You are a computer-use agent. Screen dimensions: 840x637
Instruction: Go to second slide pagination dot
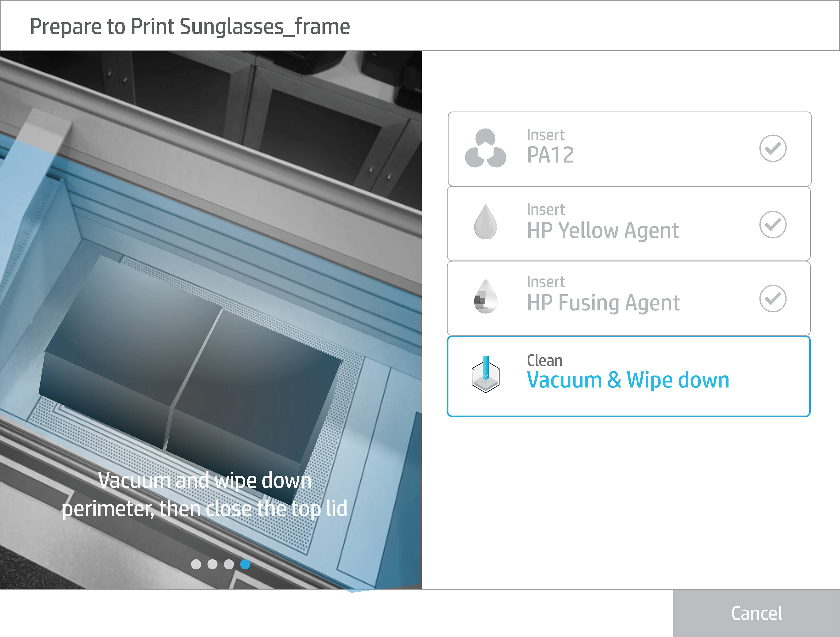point(212,564)
